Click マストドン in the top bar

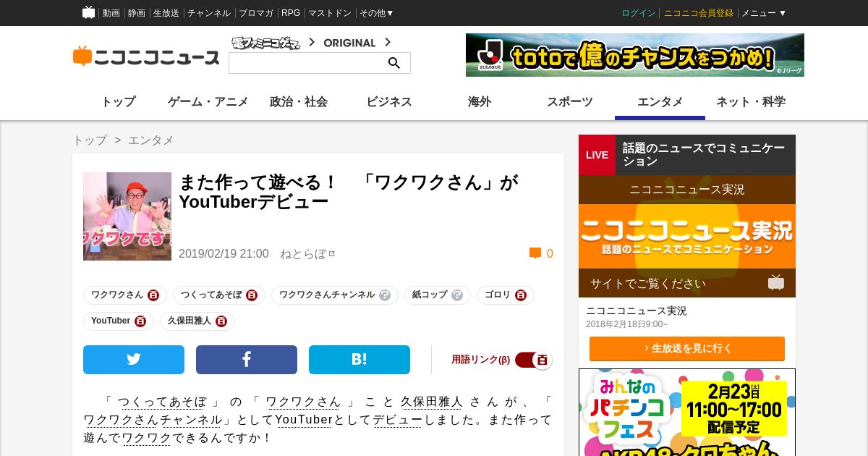click(330, 13)
